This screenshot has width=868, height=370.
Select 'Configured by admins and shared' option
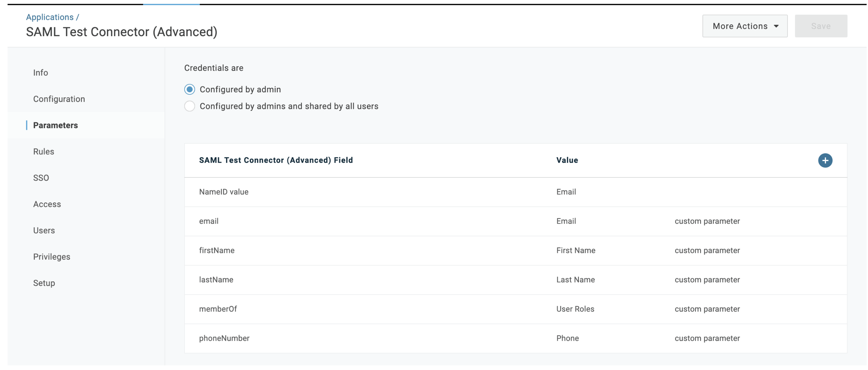click(x=190, y=106)
